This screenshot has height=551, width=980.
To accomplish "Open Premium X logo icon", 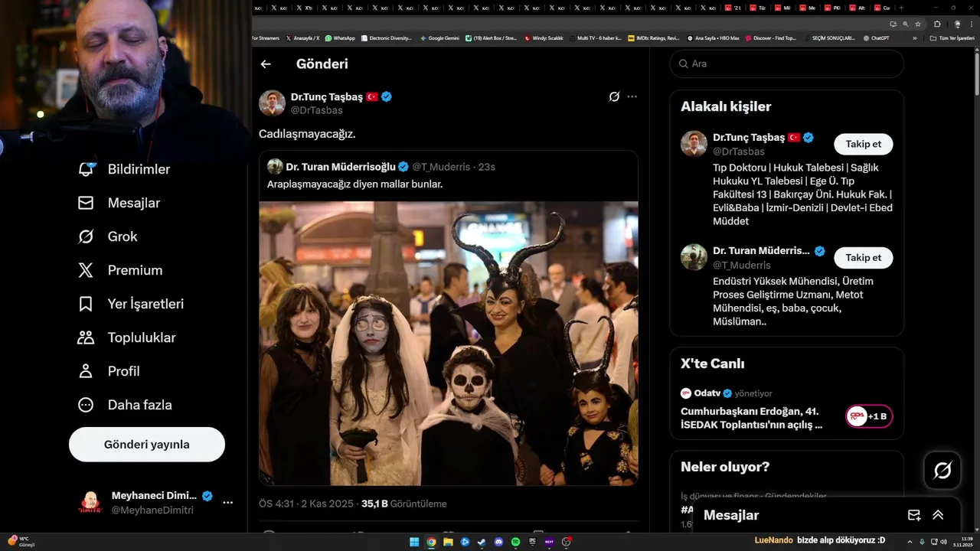I will 86,270.
